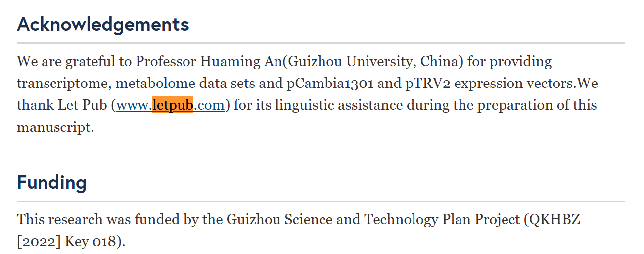Click the phrase linguistic assistance
Image resolution: width=644 pixels, height=254 pixels.
329,105
